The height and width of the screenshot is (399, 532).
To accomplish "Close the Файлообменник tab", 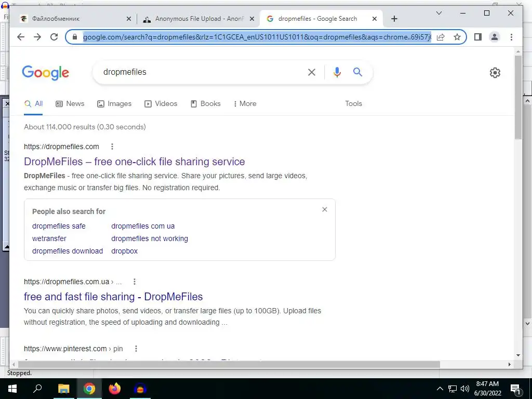I will pyautogui.click(x=129, y=19).
